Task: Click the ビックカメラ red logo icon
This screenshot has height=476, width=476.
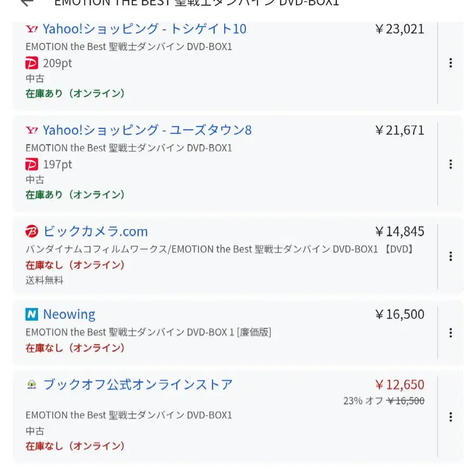Action: [32, 232]
